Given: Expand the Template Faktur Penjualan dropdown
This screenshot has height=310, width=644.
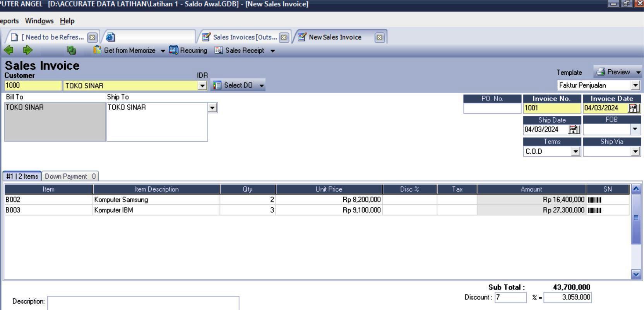Looking at the screenshot, I should pos(635,85).
